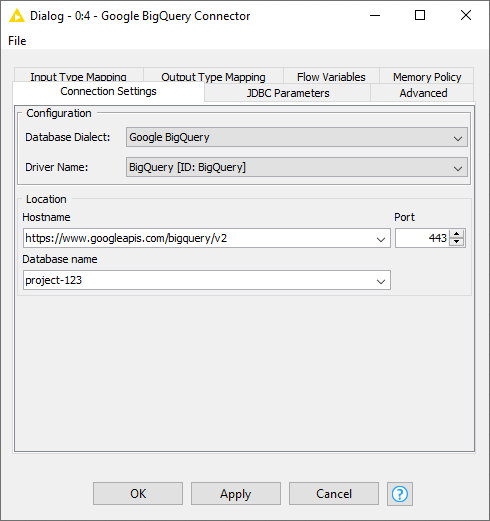Maximize the dialog window
490x521 pixels.
point(420,15)
